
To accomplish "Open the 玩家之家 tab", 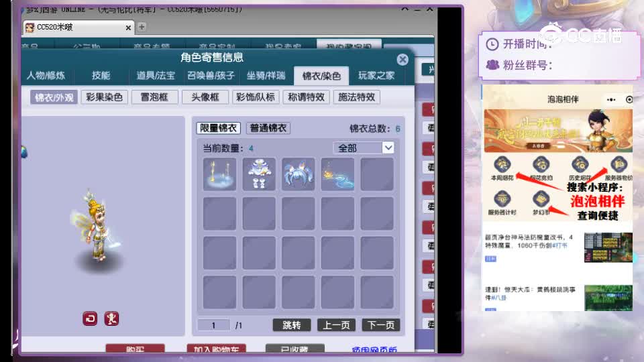I will 376,76.
